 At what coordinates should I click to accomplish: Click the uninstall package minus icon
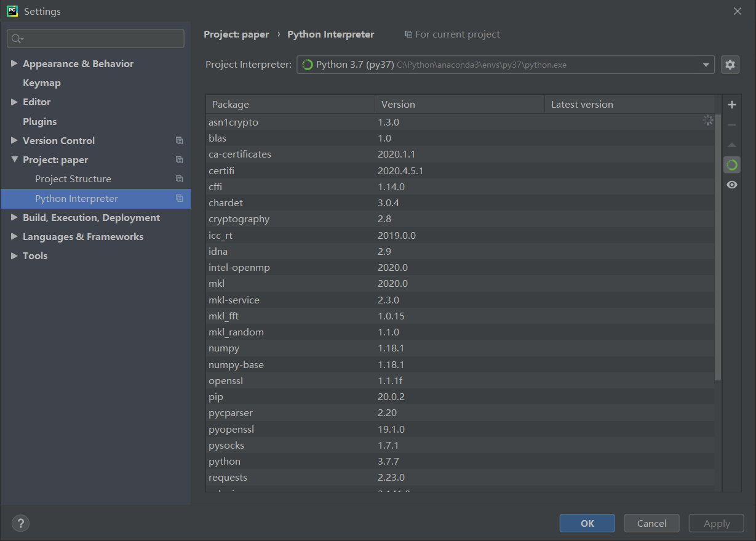[x=731, y=125]
